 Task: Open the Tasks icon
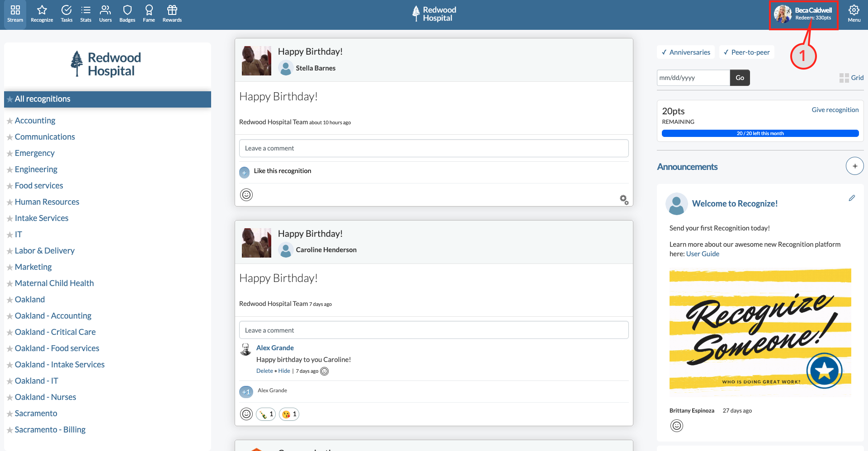tap(66, 14)
